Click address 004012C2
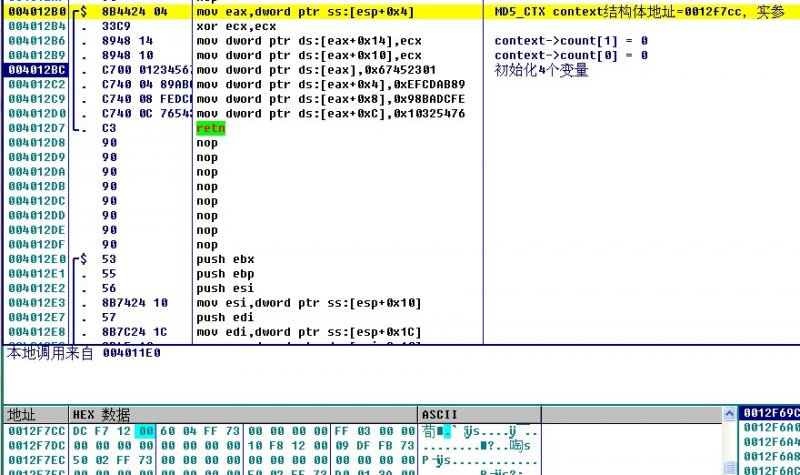 [x=37, y=84]
